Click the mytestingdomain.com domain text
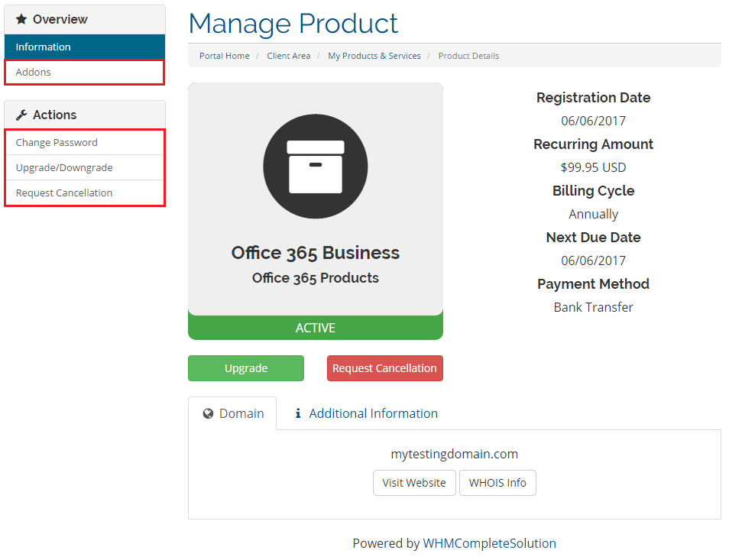Screen dimensions: 729x560 pyautogui.click(x=454, y=454)
